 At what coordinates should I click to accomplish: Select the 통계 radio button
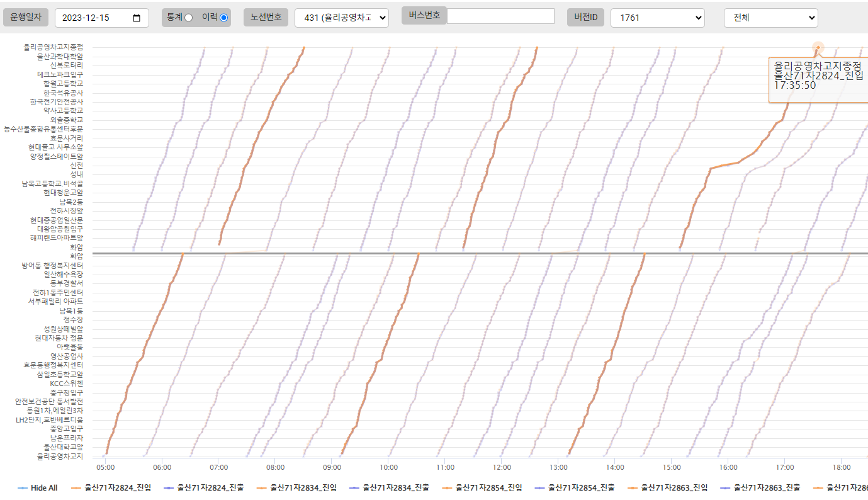(188, 18)
